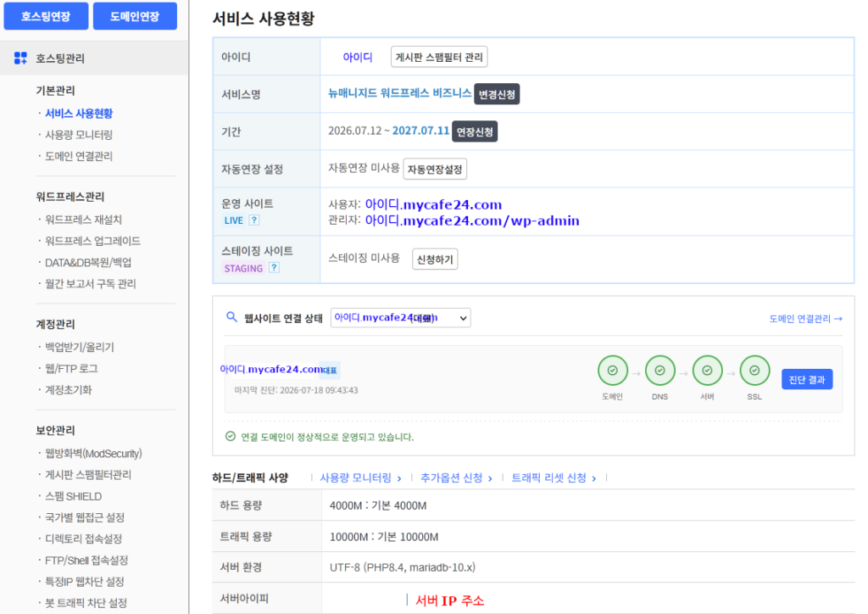Click the 아이디 link in the ID row
Image resolution: width=868 pixels, height=614 pixels.
click(358, 57)
